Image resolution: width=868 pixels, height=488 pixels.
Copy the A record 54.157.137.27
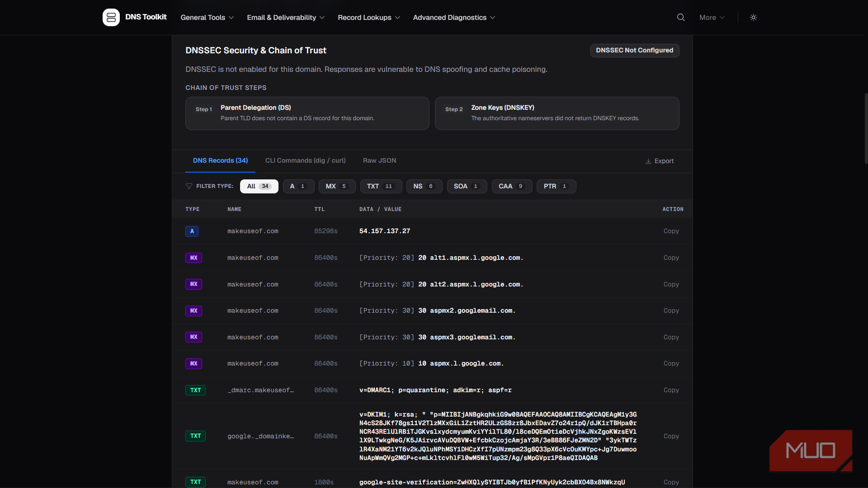click(x=671, y=231)
